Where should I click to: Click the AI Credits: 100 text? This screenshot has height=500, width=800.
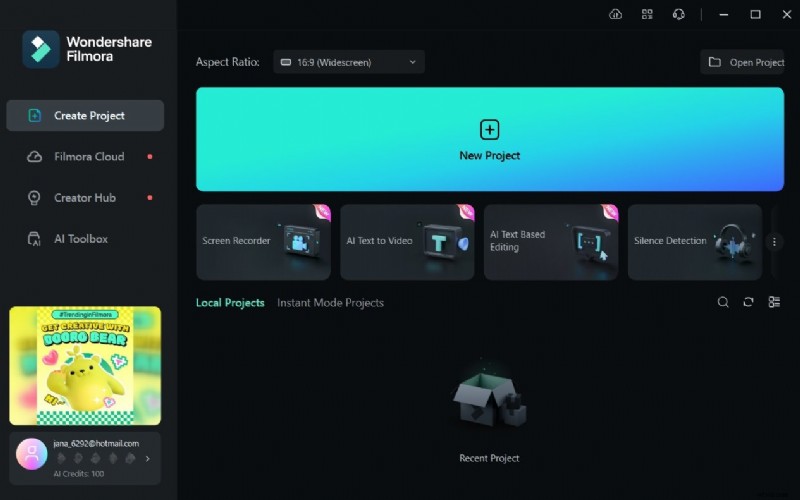click(x=79, y=473)
